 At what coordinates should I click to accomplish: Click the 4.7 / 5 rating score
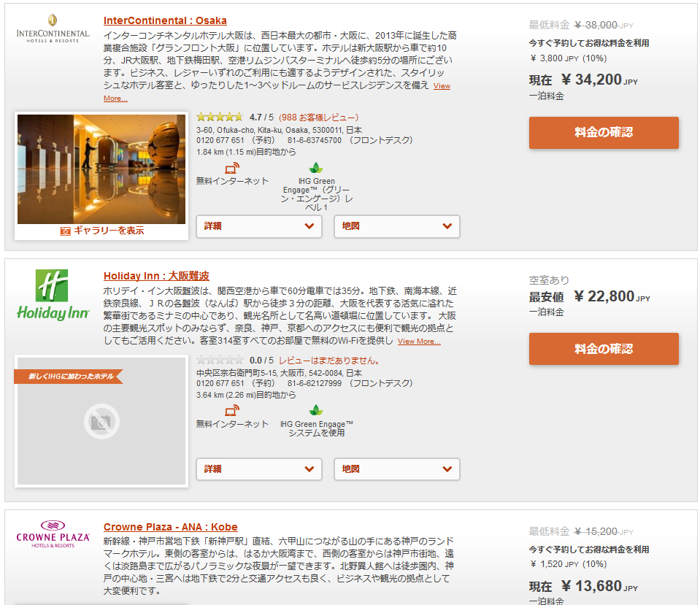tap(261, 117)
